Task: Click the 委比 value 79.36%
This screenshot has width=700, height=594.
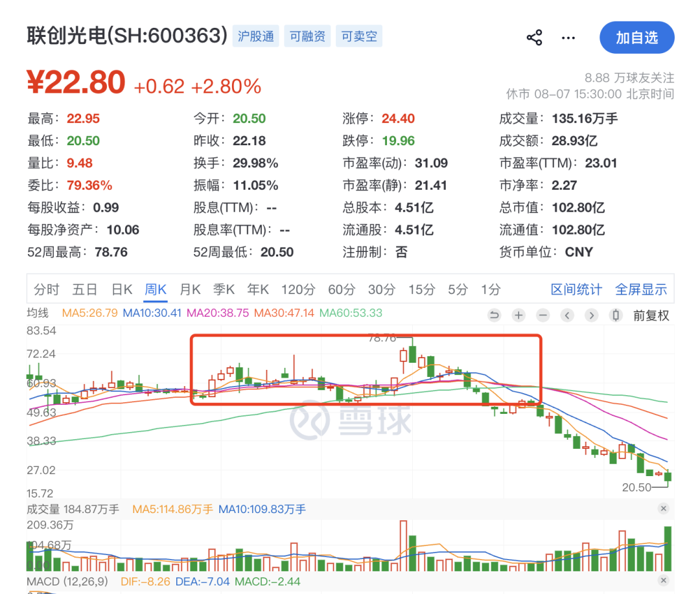Action: tap(89, 185)
